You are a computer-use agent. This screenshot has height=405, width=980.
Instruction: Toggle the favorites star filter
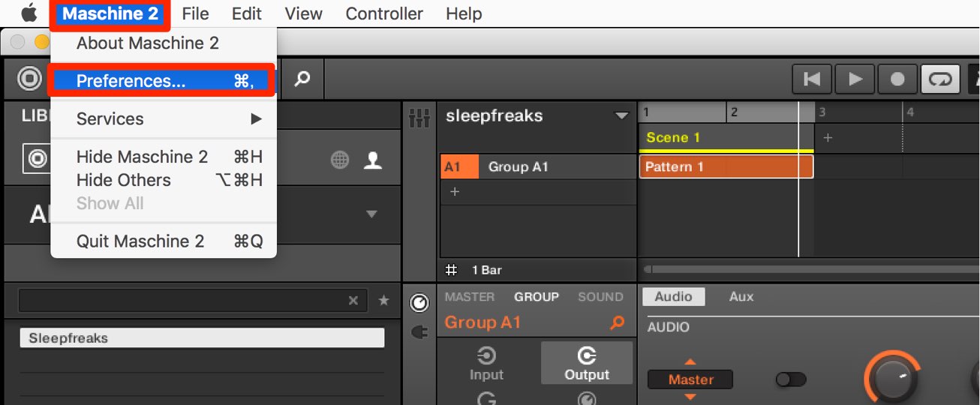383,300
